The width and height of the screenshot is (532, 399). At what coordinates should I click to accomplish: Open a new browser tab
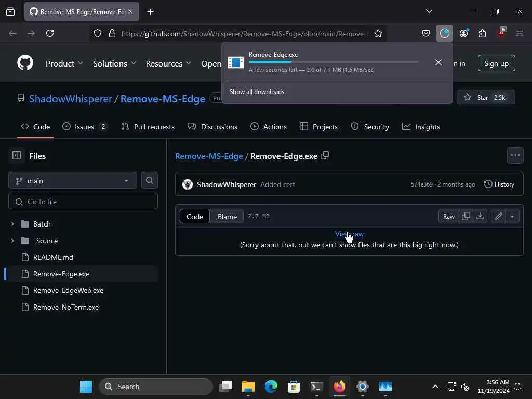click(x=150, y=12)
